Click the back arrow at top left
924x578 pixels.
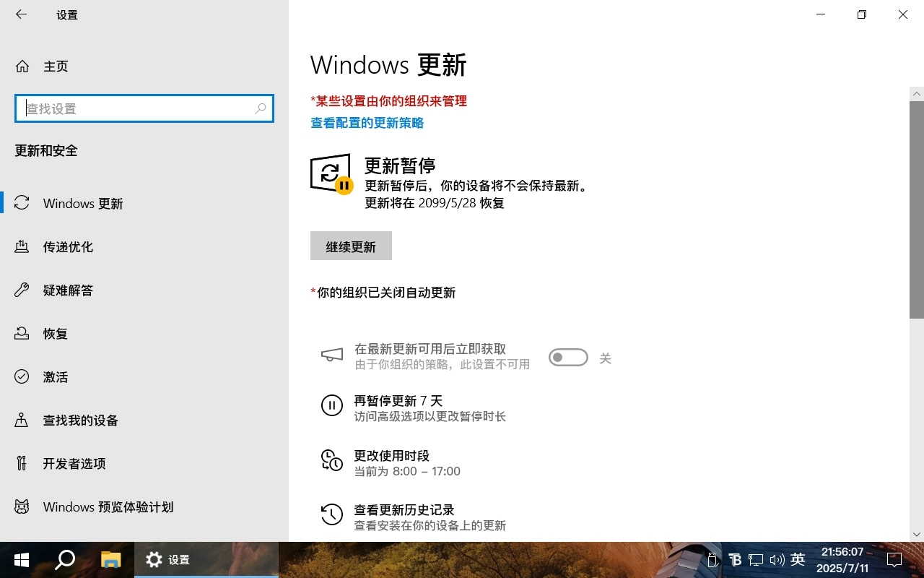click(x=21, y=14)
